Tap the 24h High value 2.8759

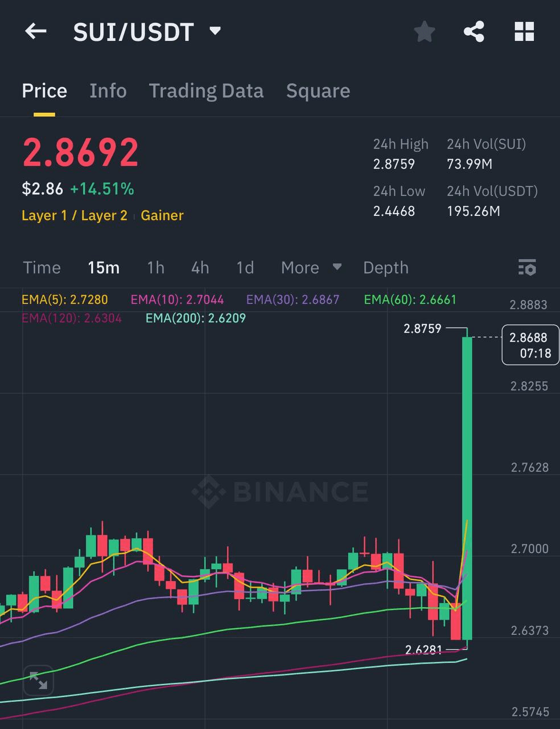394,164
